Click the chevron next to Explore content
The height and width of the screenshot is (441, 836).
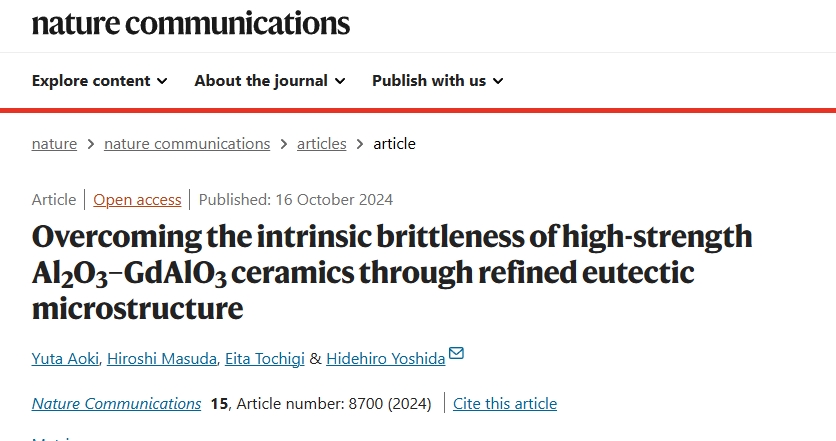(162, 81)
